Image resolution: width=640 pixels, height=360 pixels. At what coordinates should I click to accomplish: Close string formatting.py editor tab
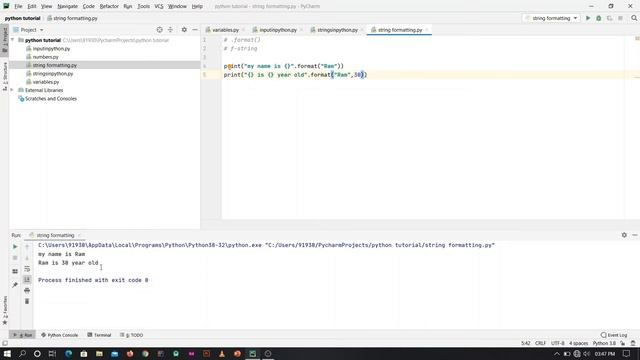coord(427,30)
